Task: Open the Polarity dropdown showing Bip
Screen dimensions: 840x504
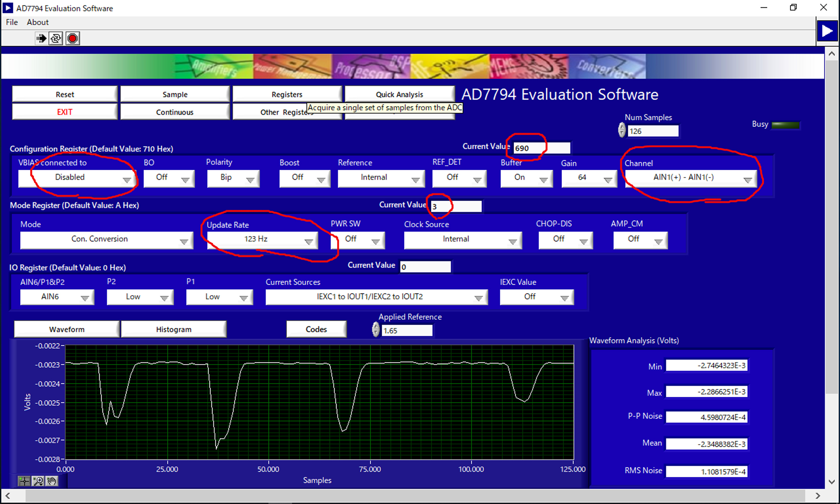Action: click(233, 178)
